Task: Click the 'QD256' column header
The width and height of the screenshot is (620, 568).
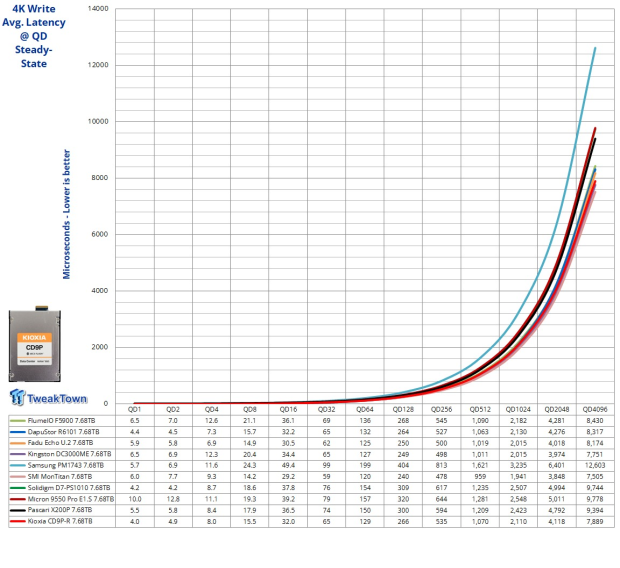Action: pyautogui.click(x=441, y=409)
